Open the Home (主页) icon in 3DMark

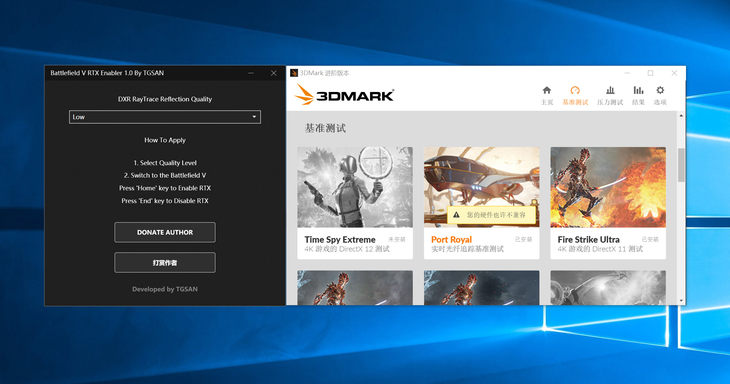[547, 90]
